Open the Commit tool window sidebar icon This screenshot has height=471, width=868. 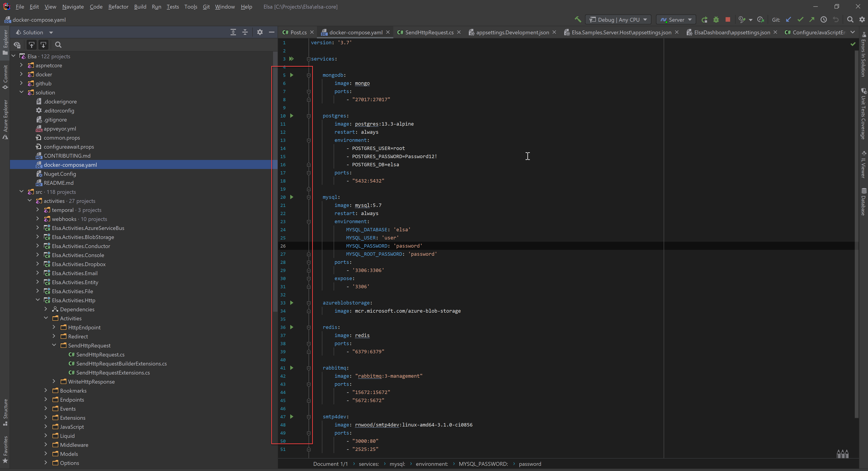5,75
